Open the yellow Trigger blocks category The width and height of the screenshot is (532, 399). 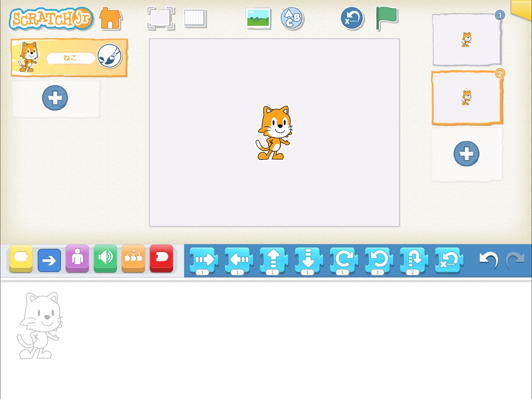click(x=21, y=258)
